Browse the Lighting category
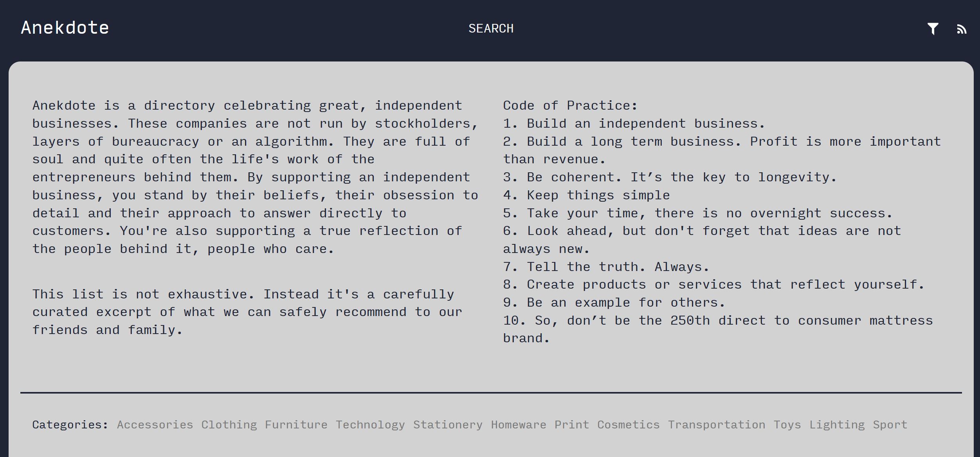The image size is (980, 457). (837, 424)
